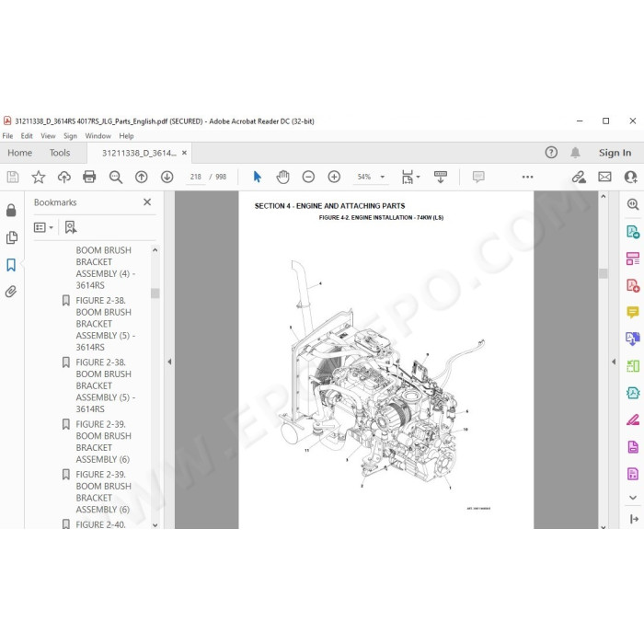Image resolution: width=644 pixels, height=644 pixels.
Task: Open the View menu
Action: pos(48,136)
